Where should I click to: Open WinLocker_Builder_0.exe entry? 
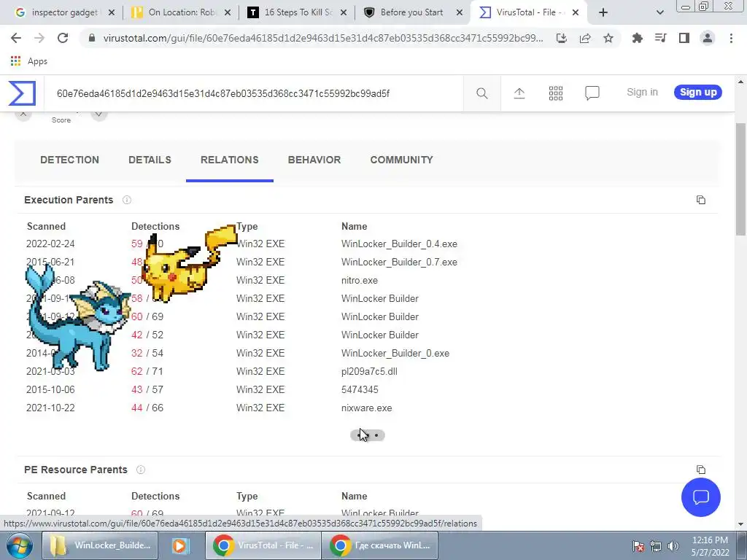pyautogui.click(x=395, y=354)
